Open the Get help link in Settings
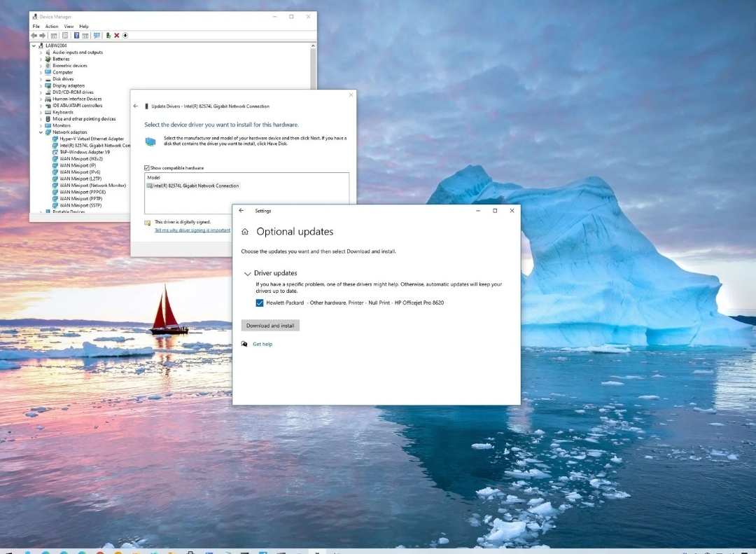This screenshot has width=756, height=554. coord(262,344)
